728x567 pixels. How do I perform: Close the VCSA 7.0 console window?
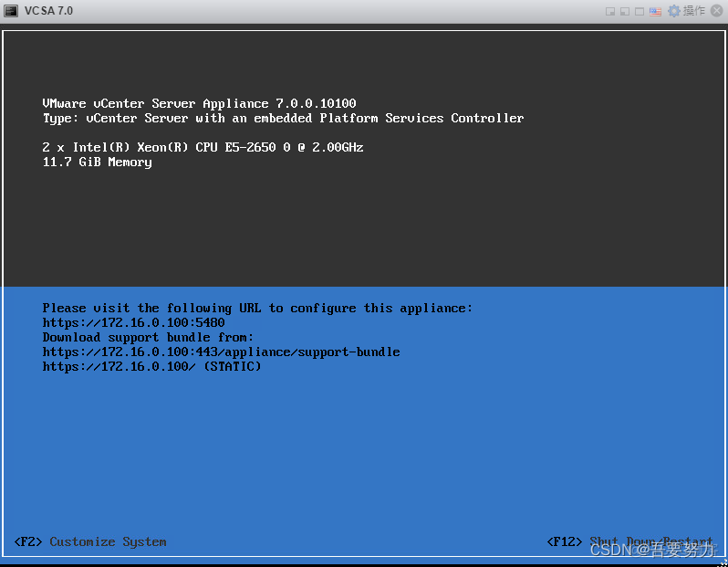click(717, 11)
